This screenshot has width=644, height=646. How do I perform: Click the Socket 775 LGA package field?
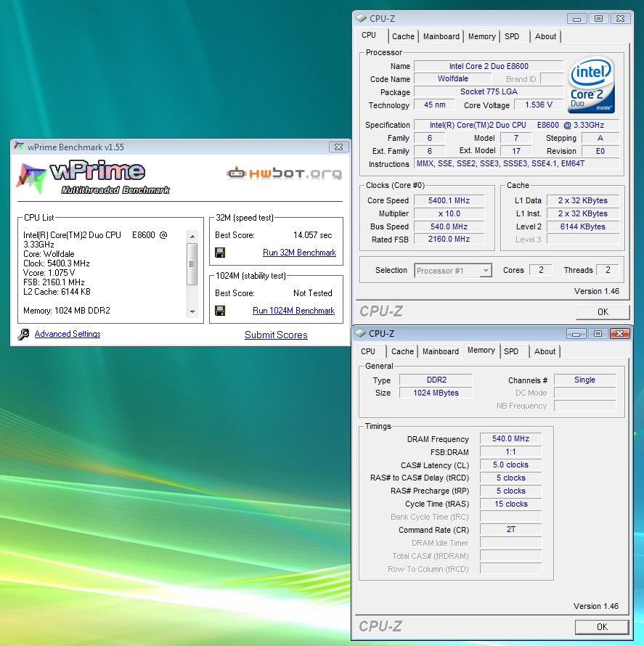[489, 91]
